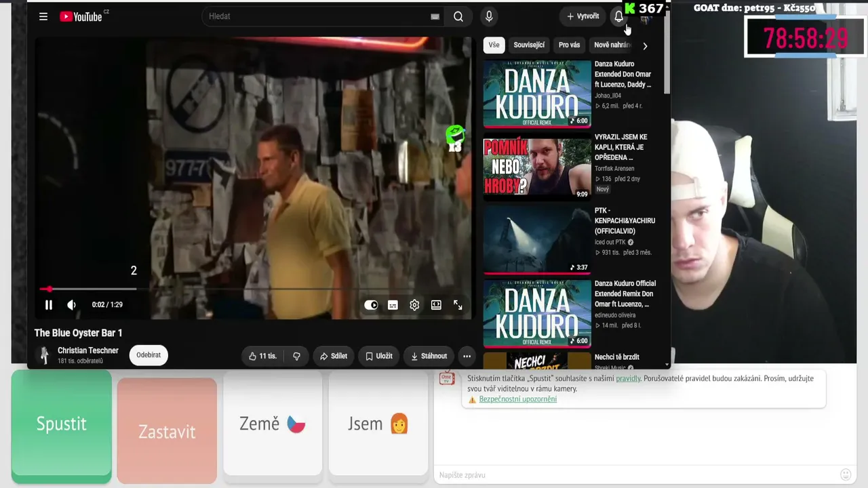Dislike the video with thumbs down
Viewport: 868px width, 488px height.
[x=296, y=356]
